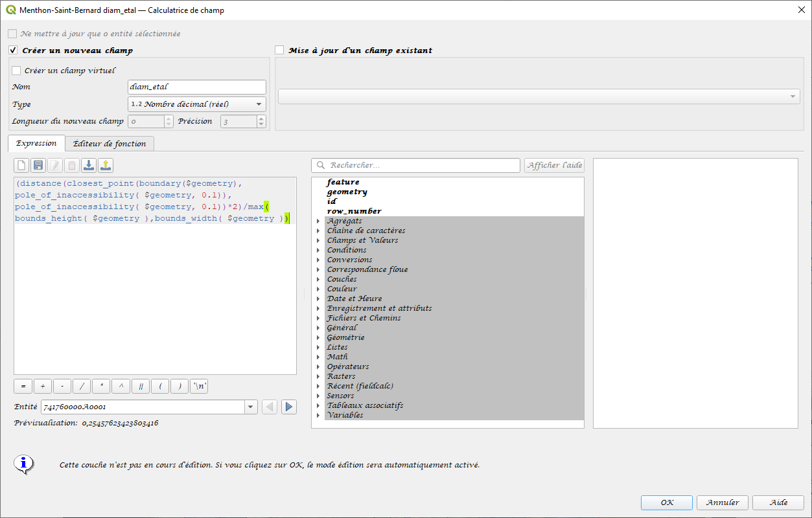Click the info icon beside the editing notice
Screen dimensions: 812x518
[x=23, y=464]
